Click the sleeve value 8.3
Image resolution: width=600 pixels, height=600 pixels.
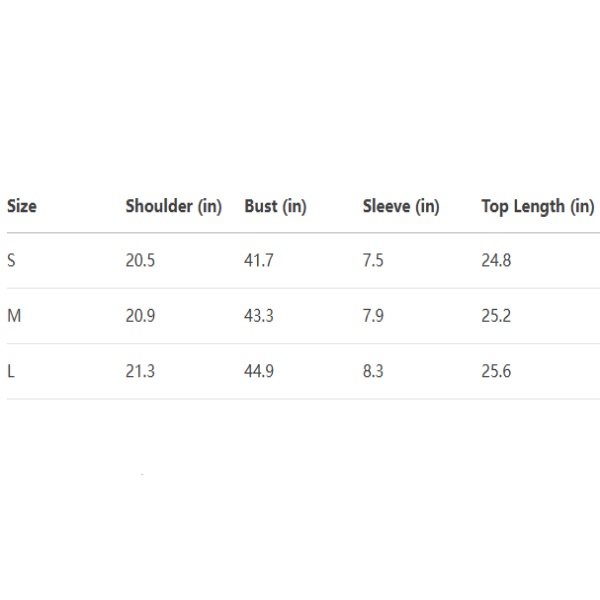point(373,371)
